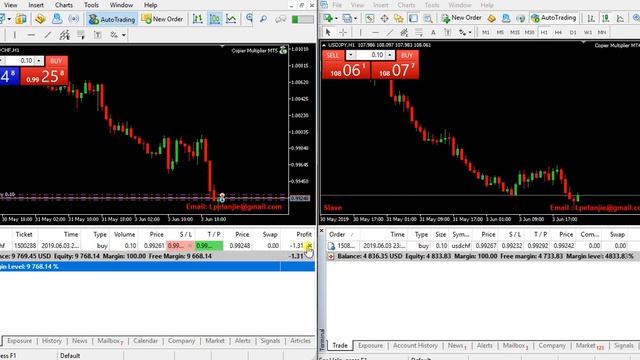Open File menu in right MT4 window

[337, 5]
